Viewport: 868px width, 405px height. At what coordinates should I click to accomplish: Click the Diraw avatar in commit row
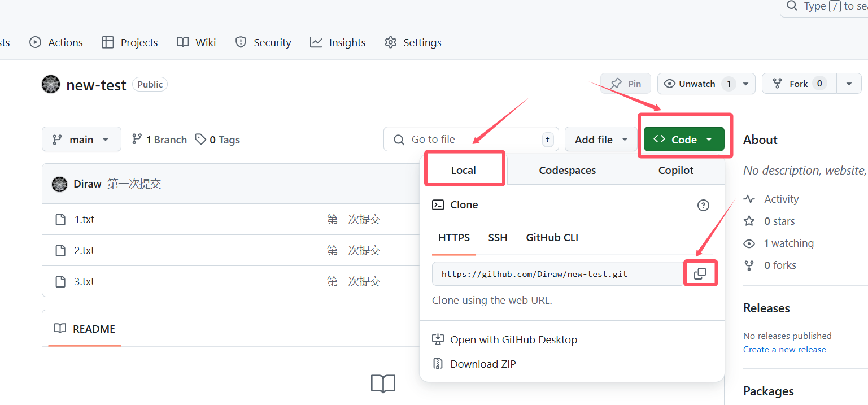pyautogui.click(x=59, y=184)
